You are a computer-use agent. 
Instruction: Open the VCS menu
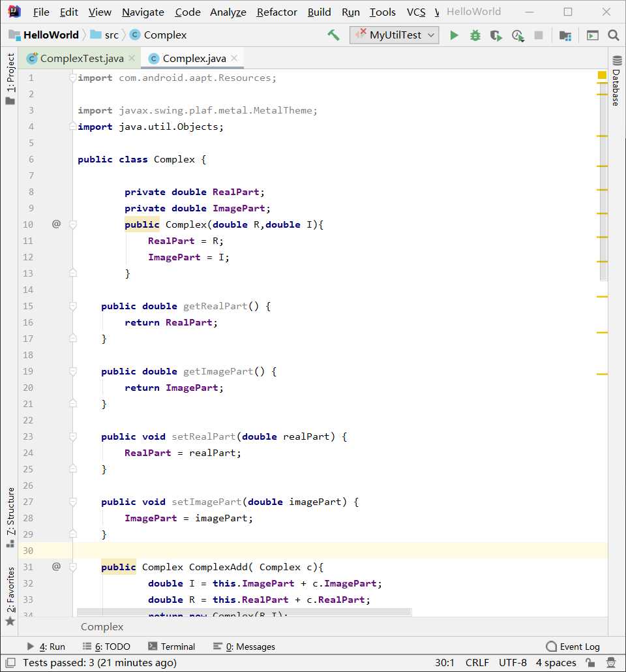pos(416,12)
